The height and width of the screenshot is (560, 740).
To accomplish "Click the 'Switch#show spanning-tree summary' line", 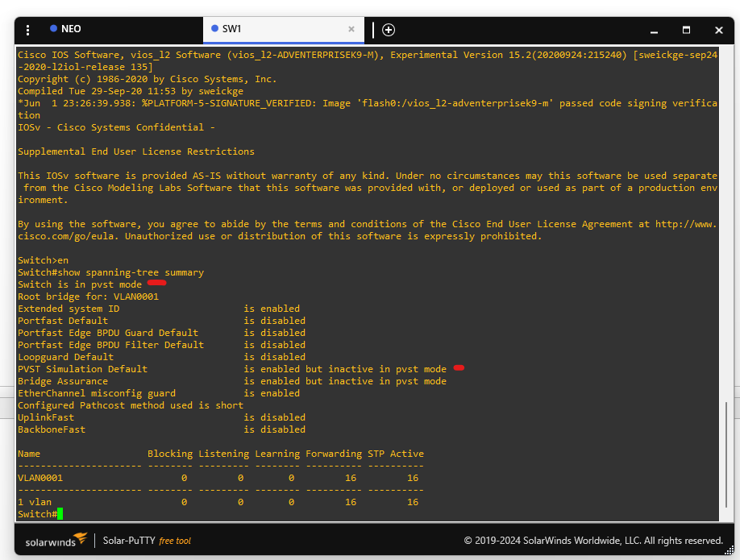I will coord(111,272).
